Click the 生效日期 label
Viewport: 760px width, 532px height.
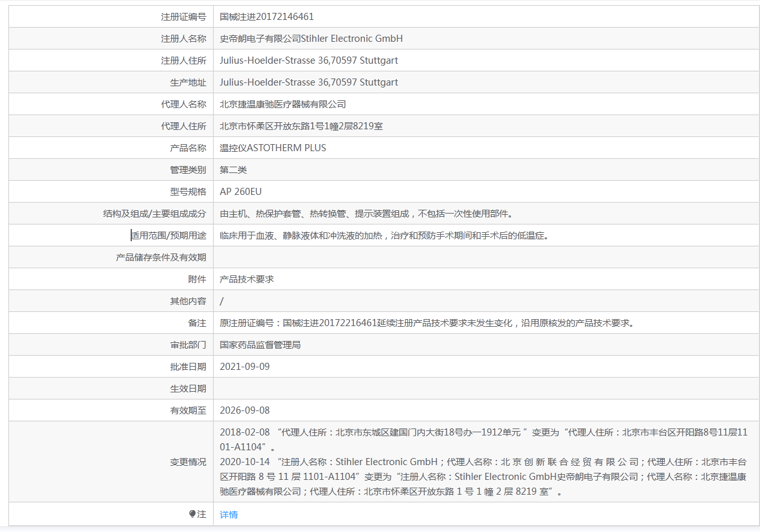(187, 389)
